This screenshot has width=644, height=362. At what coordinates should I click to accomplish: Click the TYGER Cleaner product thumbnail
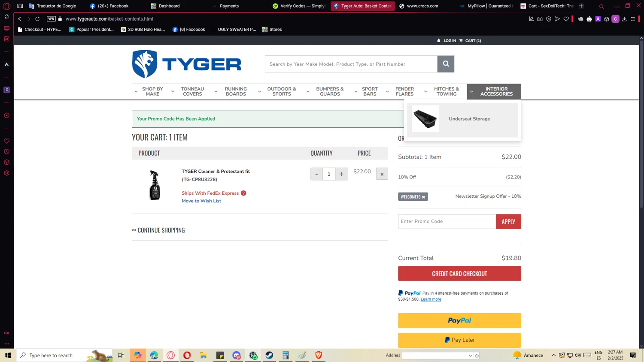(155, 185)
